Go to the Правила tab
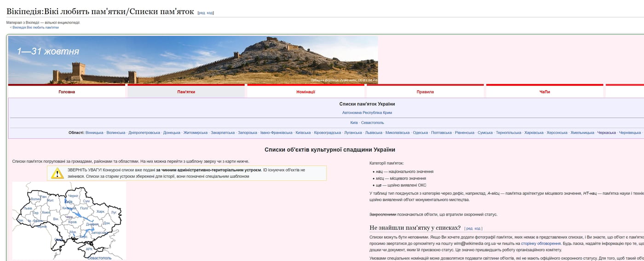The width and height of the screenshot is (644, 261). coord(425,92)
